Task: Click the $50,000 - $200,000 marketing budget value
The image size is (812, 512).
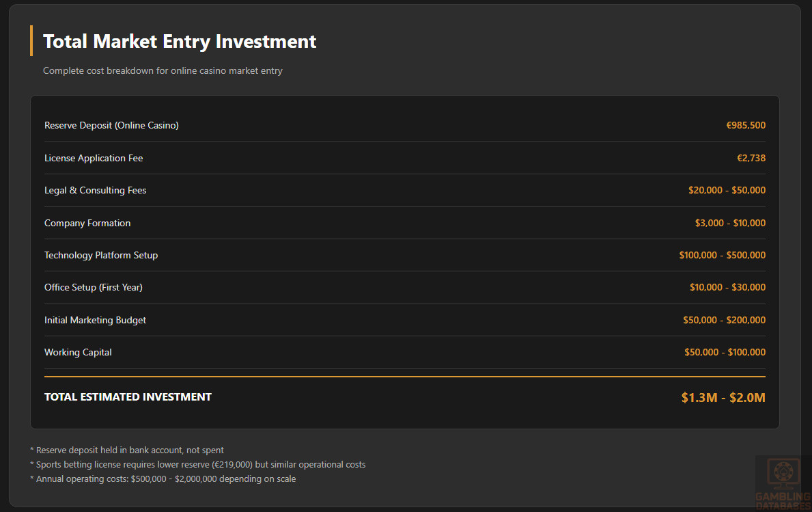Action: (x=724, y=320)
